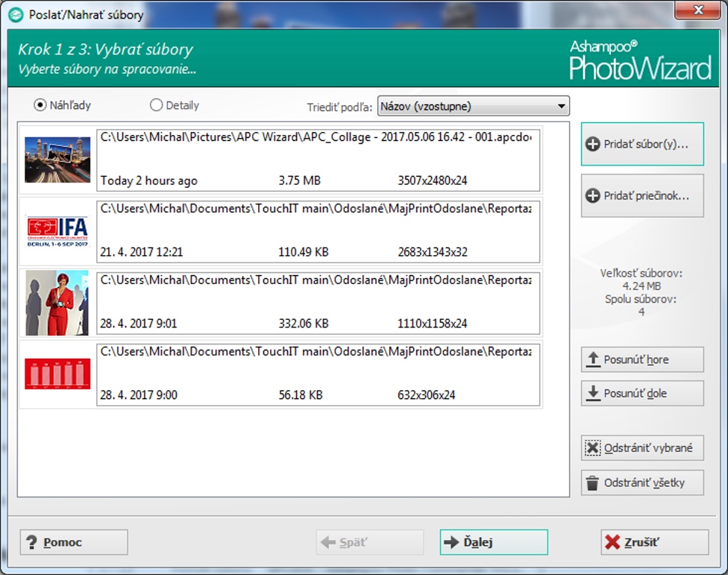Select the woman in red suit thumbnail
The width and height of the screenshot is (728, 575).
pyautogui.click(x=57, y=302)
